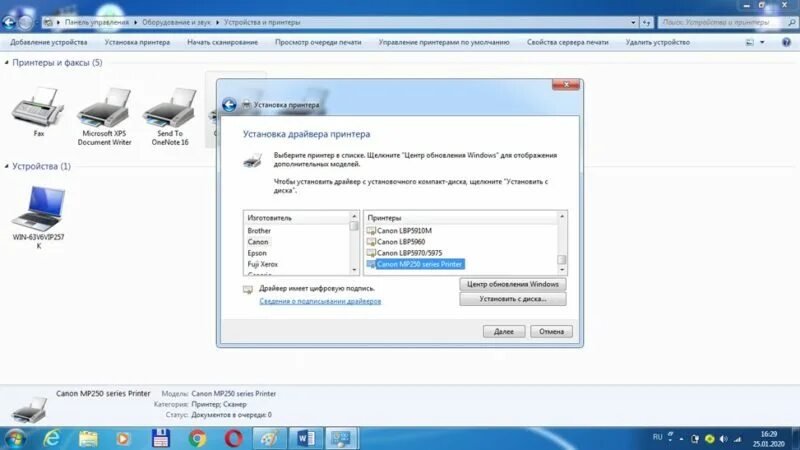Open Windows Media Player in taskbar
The width and height of the screenshot is (800, 450).
click(123, 438)
